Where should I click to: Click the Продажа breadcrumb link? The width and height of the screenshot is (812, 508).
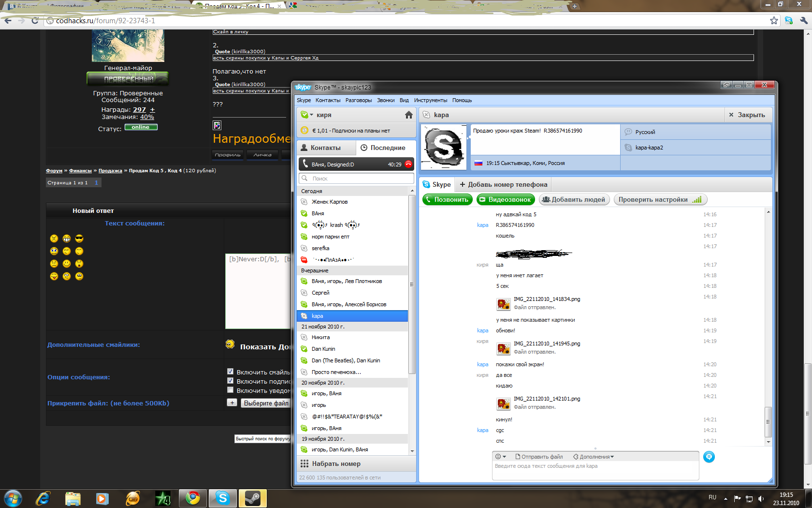click(110, 171)
